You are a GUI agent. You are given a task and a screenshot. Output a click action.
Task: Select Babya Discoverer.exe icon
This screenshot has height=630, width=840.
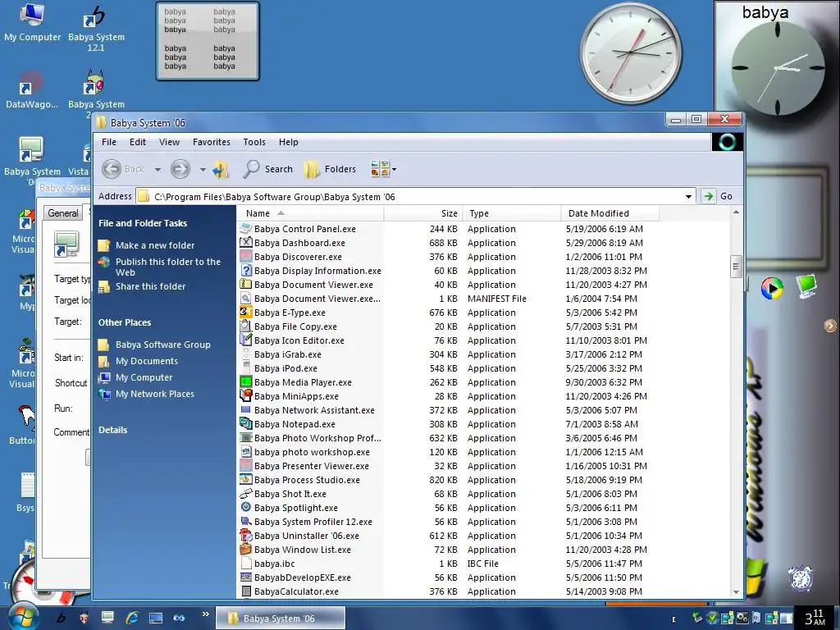pos(246,257)
